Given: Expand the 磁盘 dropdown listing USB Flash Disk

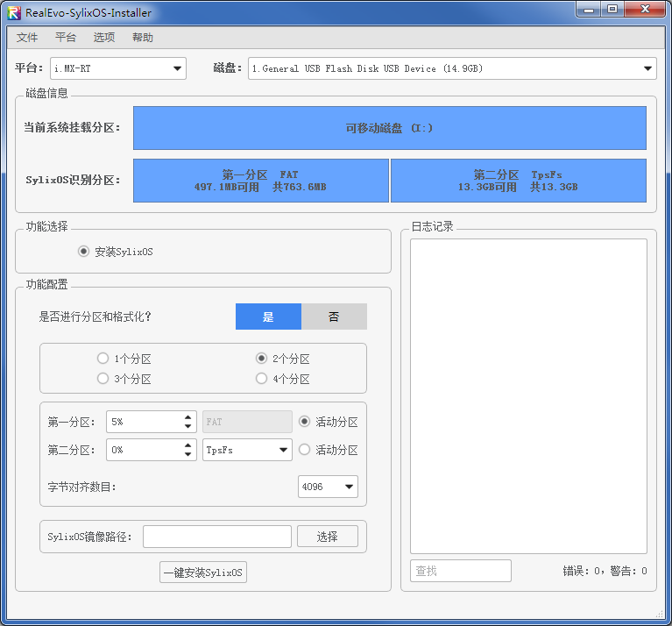Looking at the screenshot, I should click(452, 68).
